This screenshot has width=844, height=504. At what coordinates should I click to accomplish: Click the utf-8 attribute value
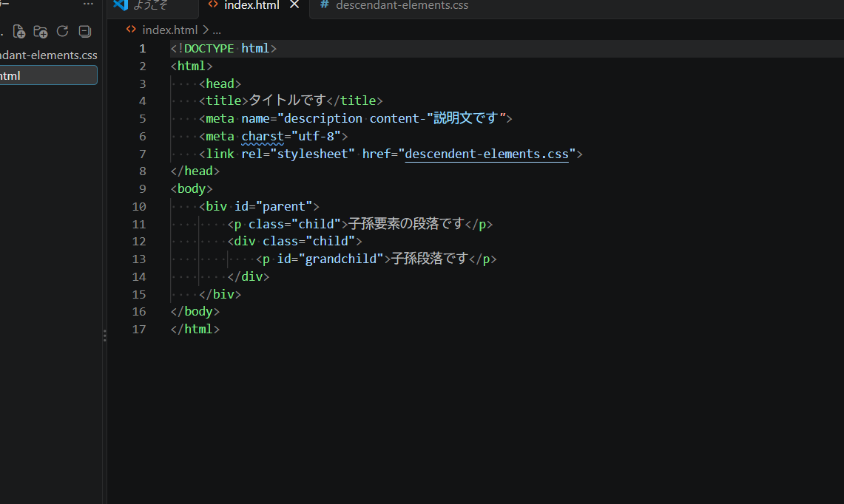tap(316, 136)
